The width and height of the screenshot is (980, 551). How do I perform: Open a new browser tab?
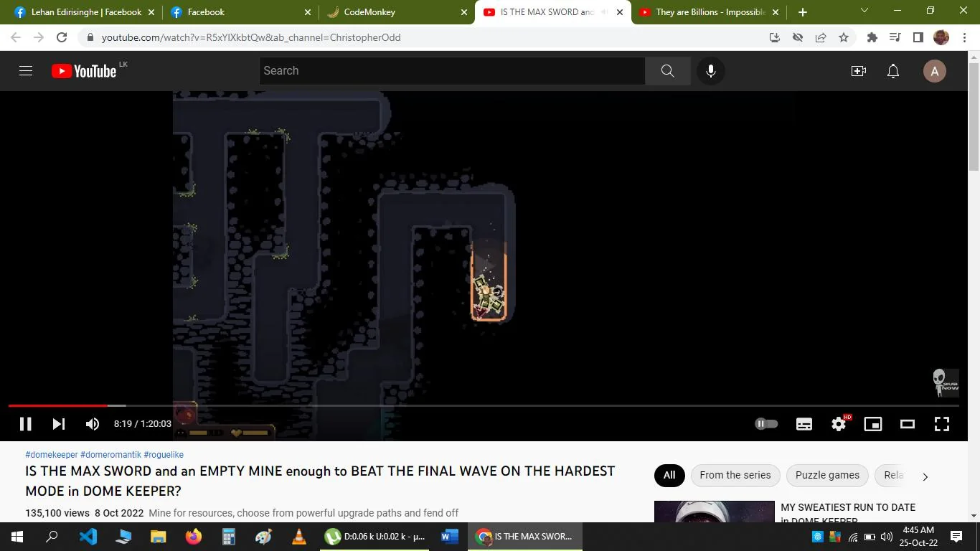tap(802, 12)
